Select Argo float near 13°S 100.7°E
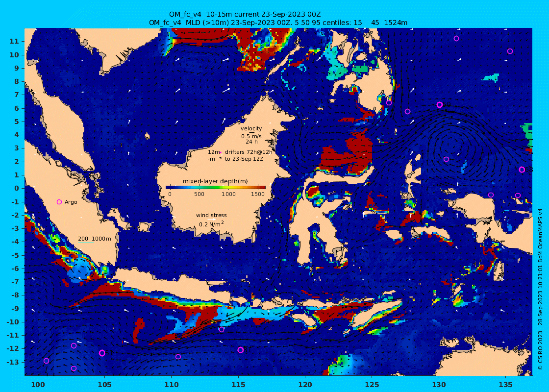The height and width of the screenshot is (392, 549). tap(46, 361)
